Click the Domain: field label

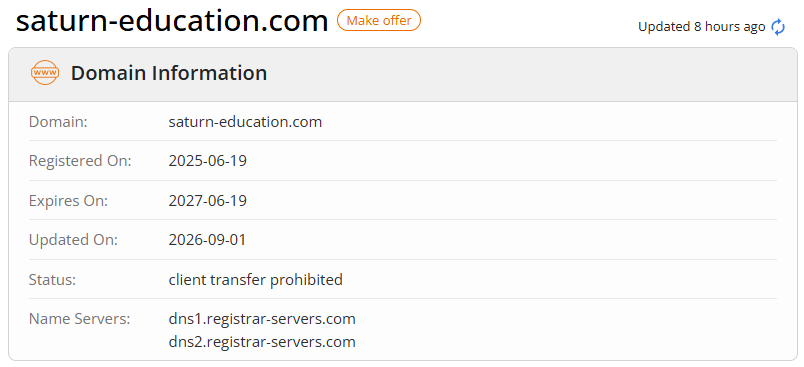[x=58, y=122]
